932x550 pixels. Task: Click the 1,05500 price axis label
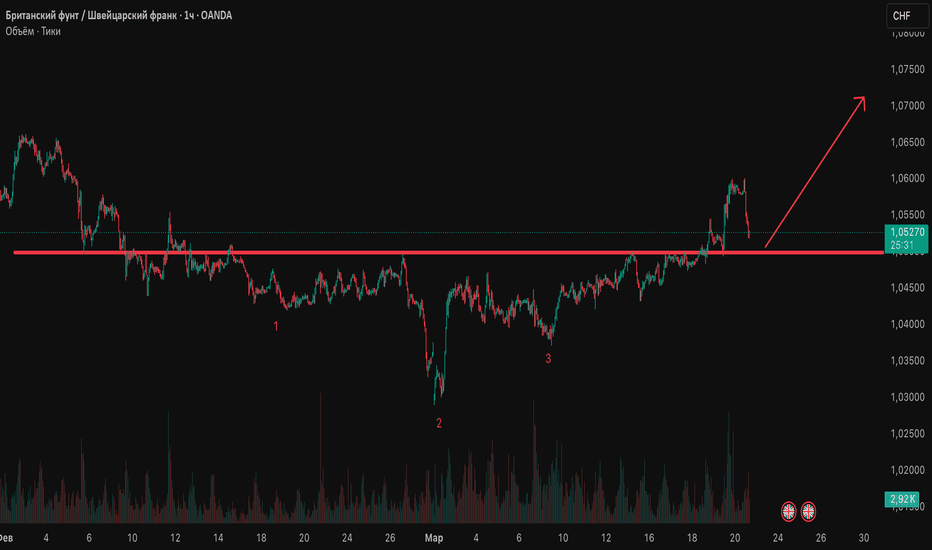pos(908,215)
